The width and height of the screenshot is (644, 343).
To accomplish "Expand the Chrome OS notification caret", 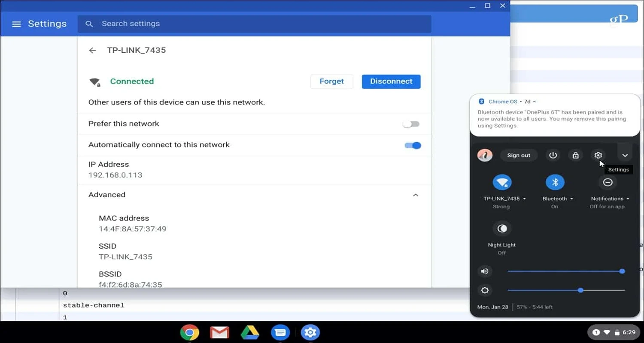I will [x=534, y=102].
